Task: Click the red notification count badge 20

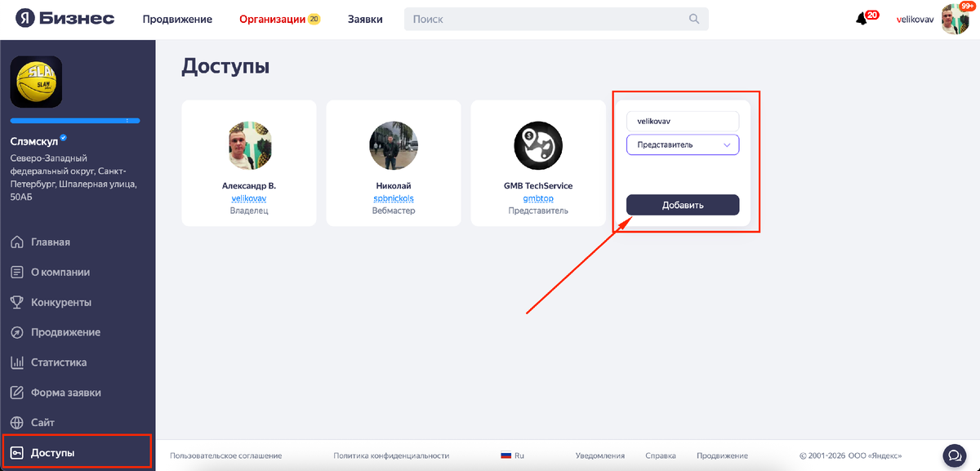Action: [x=872, y=15]
